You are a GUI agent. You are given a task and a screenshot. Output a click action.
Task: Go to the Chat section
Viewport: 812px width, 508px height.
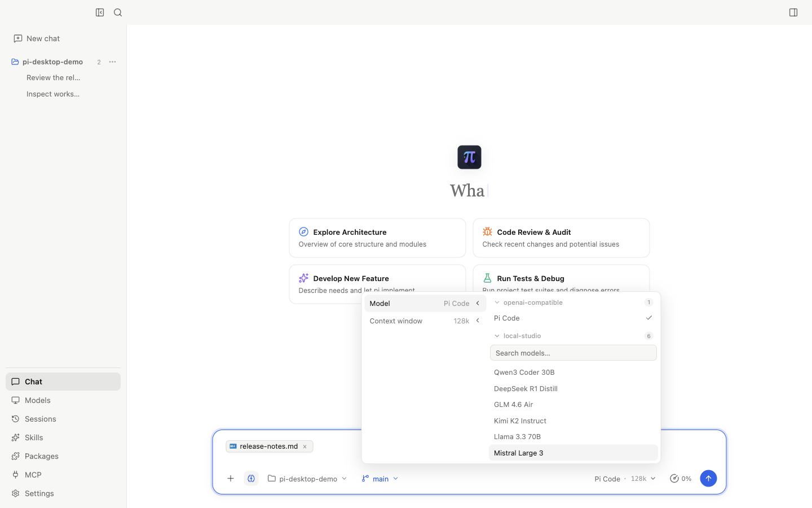pyautogui.click(x=63, y=382)
